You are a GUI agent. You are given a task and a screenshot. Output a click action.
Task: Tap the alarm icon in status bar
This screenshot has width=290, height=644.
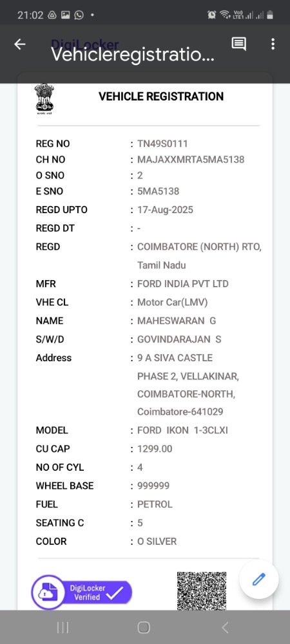[x=212, y=15]
